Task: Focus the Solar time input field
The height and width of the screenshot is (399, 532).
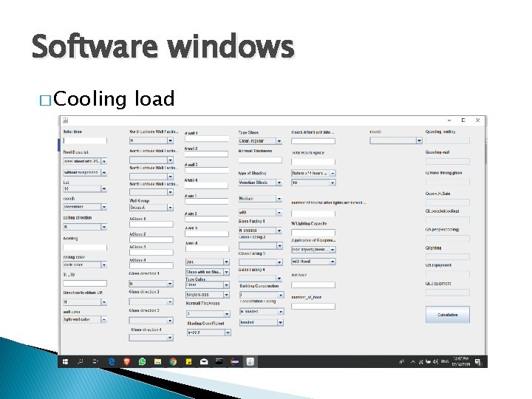Action: click(x=85, y=140)
